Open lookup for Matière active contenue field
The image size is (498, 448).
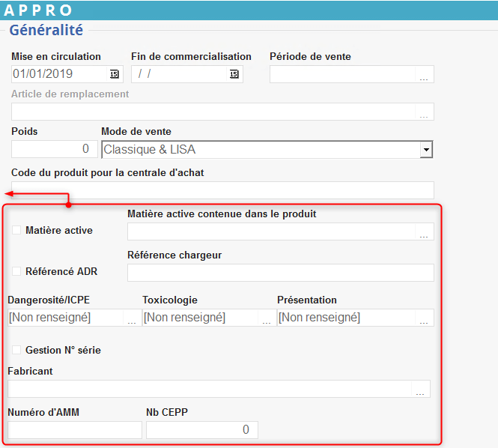425,232
